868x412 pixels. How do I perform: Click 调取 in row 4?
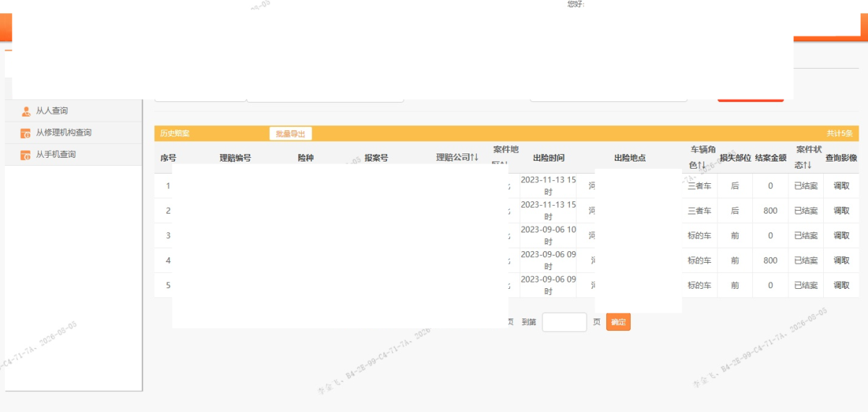[841, 260]
